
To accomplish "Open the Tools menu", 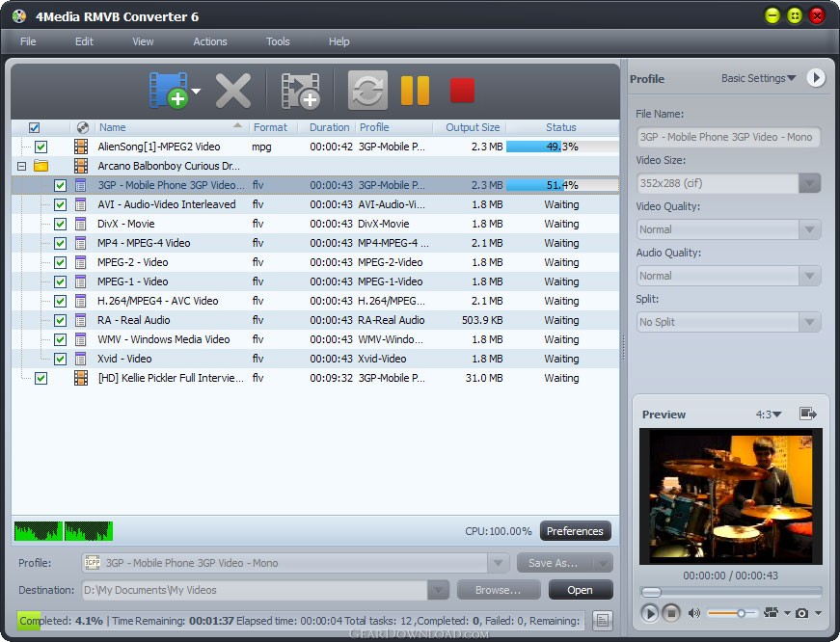I will pos(278,41).
